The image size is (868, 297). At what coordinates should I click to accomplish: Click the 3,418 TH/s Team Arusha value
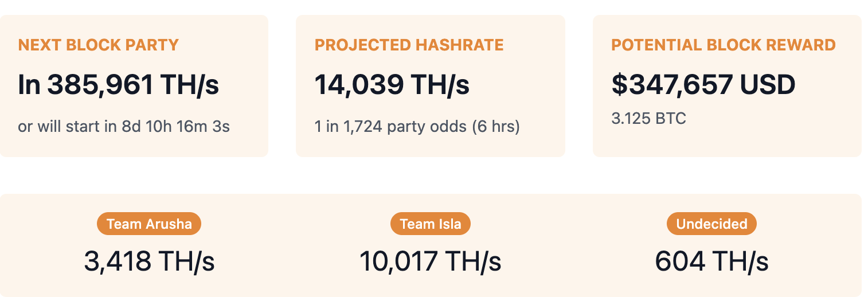pyautogui.click(x=149, y=261)
